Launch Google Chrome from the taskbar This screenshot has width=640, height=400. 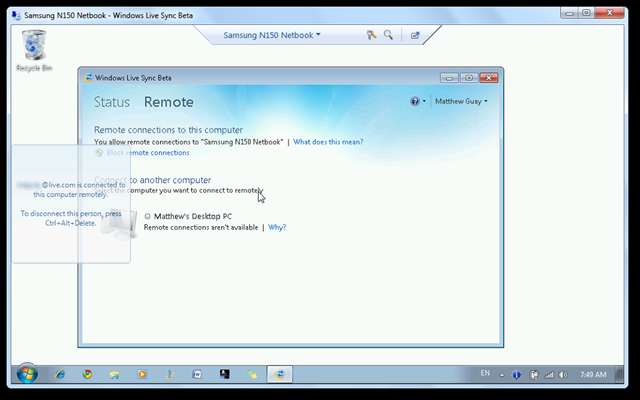[87, 374]
